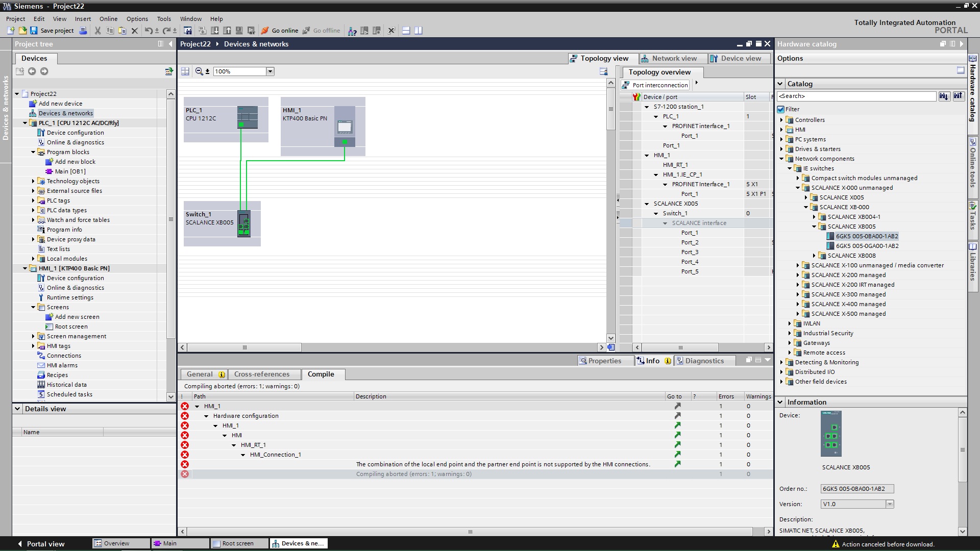Open the Online menu

pyautogui.click(x=108, y=19)
